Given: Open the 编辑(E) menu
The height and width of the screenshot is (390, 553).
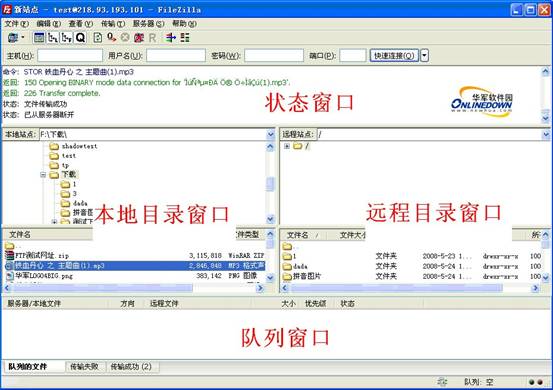Looking at the screenshot, I should (49, 24).
